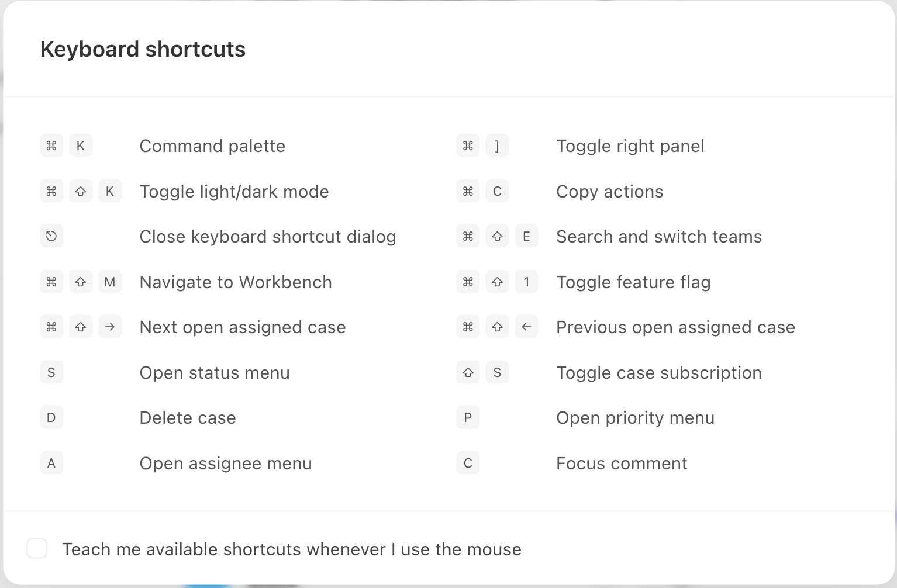This screenshot has width=897, height=588.
Task: Enable teach me available shortcuts checkbox
Action: [37, 549]
